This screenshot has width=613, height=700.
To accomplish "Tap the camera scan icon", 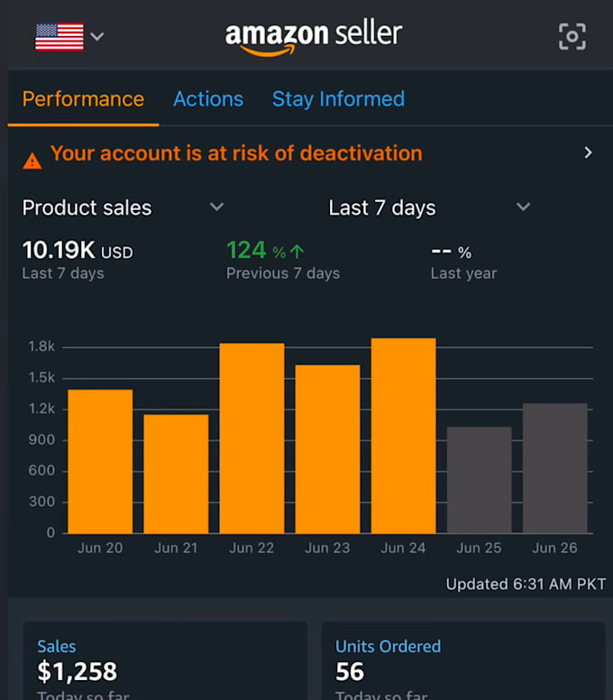I will tap(572, 36).
